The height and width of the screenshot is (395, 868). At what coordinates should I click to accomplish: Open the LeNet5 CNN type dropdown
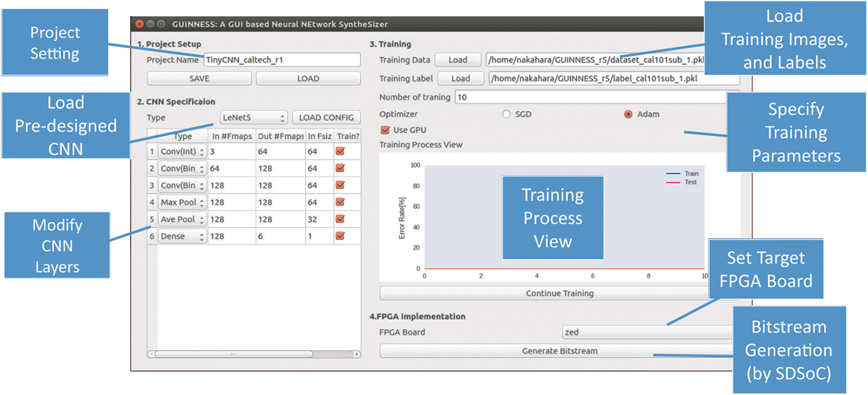tap(253, 118)
